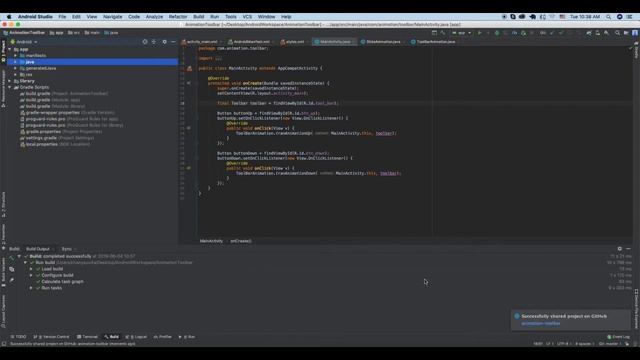Open the Logcat tool window
640x360 pixels.
tap(136, 337)
